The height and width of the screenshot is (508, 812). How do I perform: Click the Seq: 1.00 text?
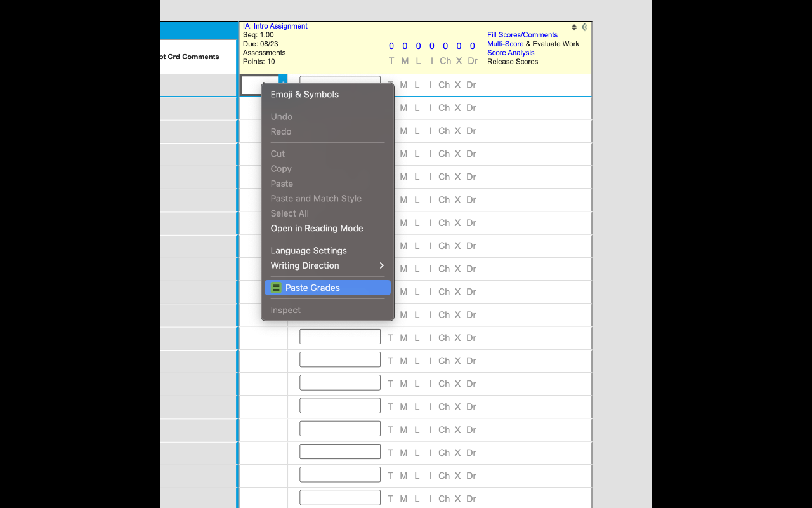(258, 35)
